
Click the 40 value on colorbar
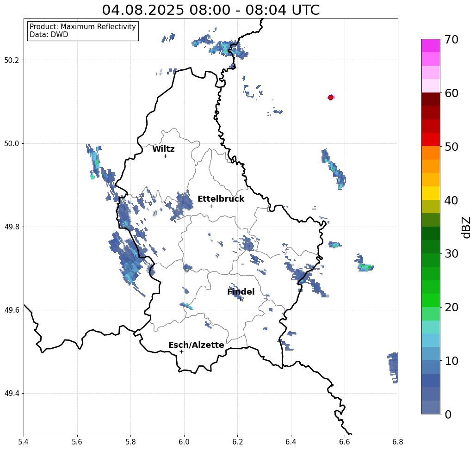tap(451, 200)
